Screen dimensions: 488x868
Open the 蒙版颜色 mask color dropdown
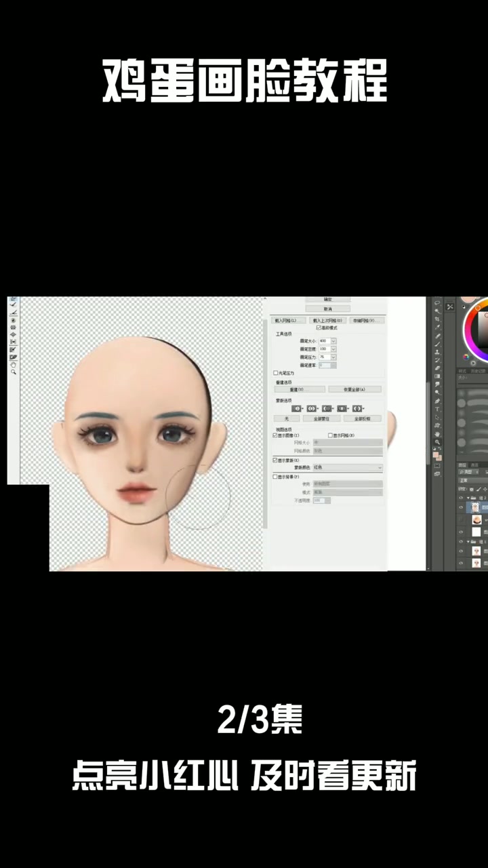coord(348,467)
